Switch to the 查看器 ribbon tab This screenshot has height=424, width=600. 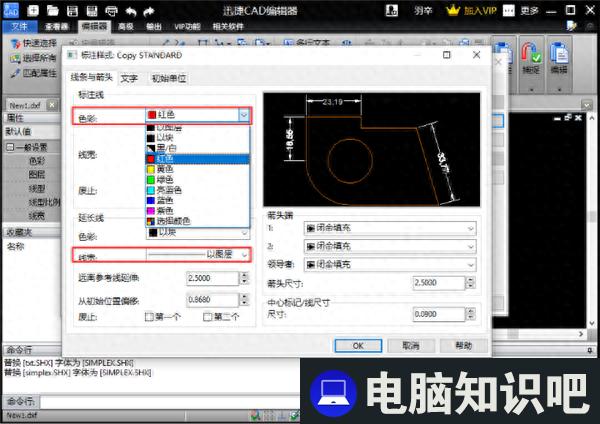point(57,26)
